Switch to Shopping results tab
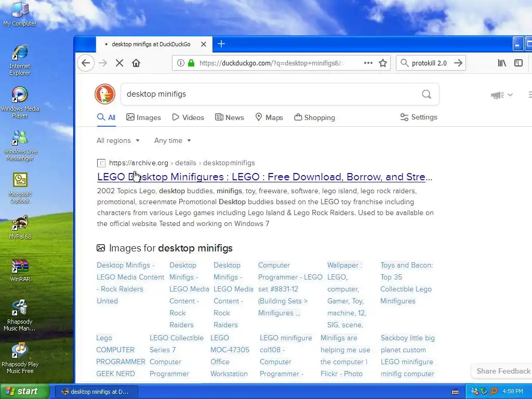This screenshot has width=532, height=399. click(314, 117)
